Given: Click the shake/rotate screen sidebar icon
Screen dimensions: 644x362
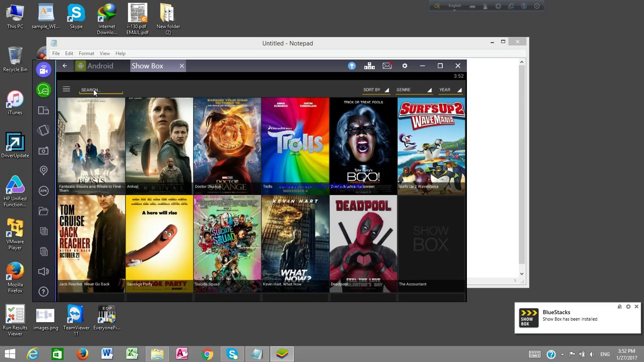Looking at the screenshot, I should (44, 130).
